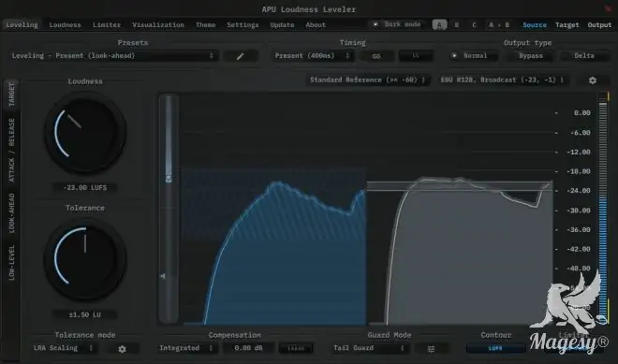Select the TARGET side tab
The height and width of the screenshot is (364, 618).
(12, 95)
